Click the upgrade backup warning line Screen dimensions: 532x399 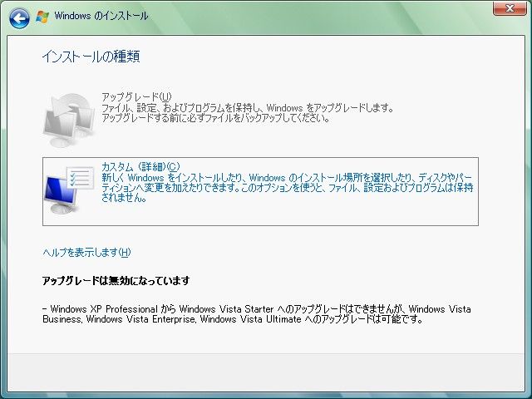(214, 118)
